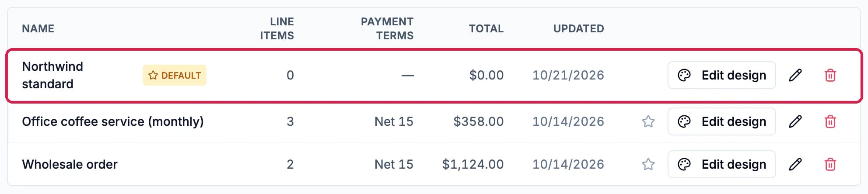This screenshot has width=868, height=194.
Task: Set Wholesale order as default via star
Action: (x=648, y=164)
